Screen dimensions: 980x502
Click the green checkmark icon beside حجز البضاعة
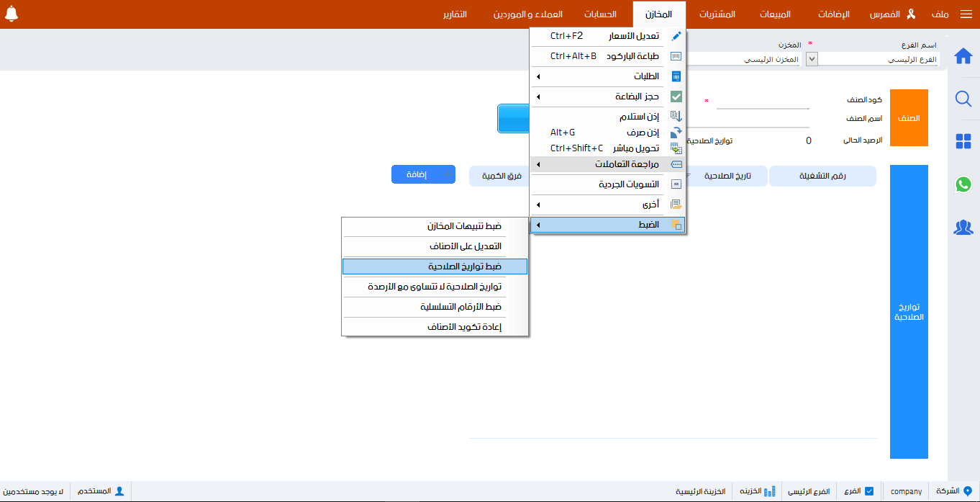[x=675, y=97]
